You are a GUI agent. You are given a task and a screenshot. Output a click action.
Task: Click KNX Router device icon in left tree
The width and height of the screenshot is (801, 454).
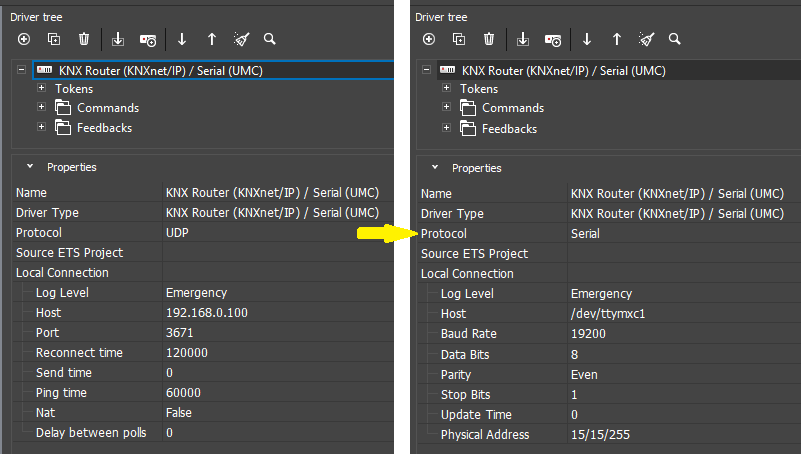[45, 70]
